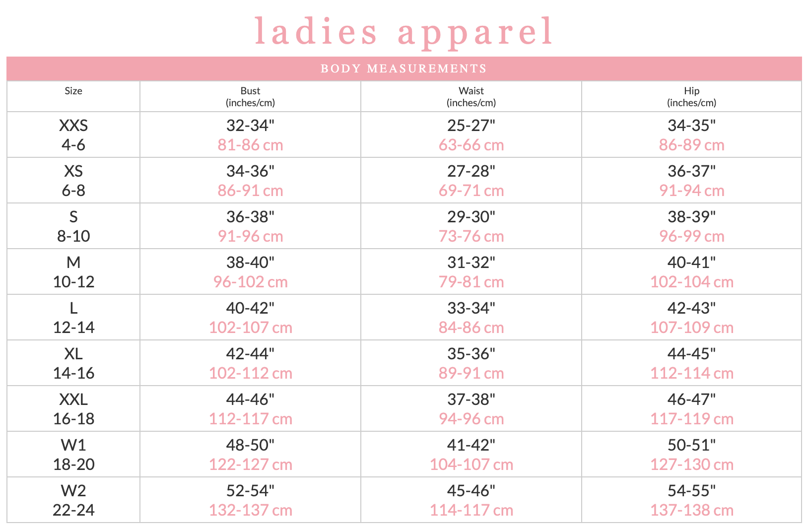
Task: Select the Hip column header
Action: point(691,96)
